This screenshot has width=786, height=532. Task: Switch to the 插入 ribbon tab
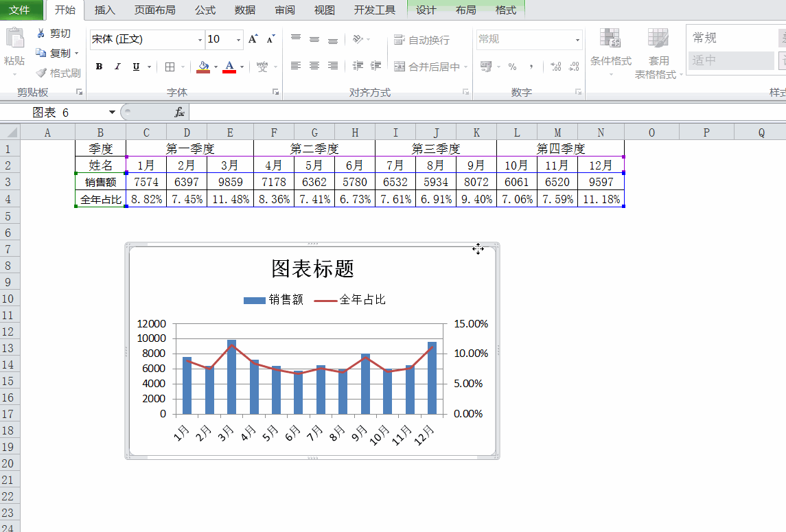104,10
